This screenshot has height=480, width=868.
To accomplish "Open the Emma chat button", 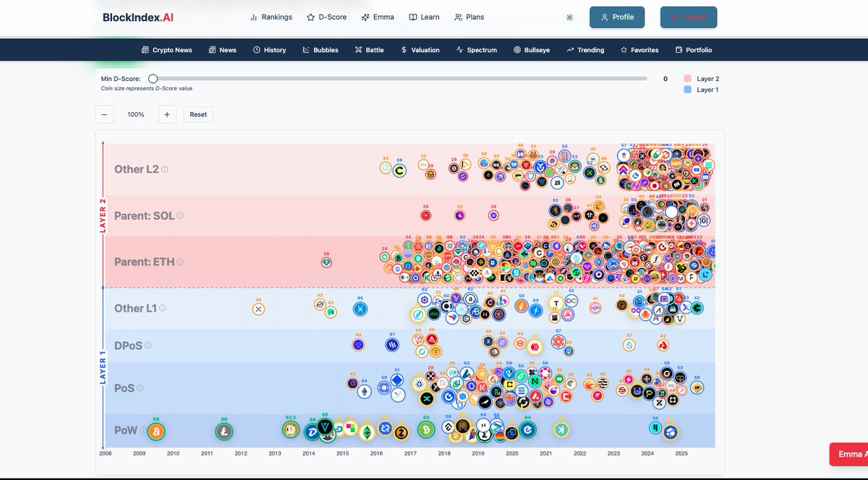I will pos(848,454).
